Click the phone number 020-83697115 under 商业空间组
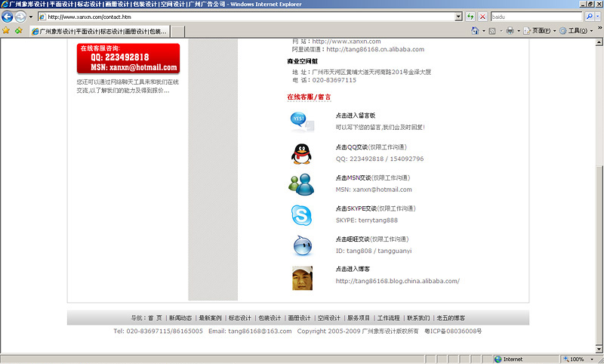The width and height of the screenshot is (604, 364). (x=334, y=80)
